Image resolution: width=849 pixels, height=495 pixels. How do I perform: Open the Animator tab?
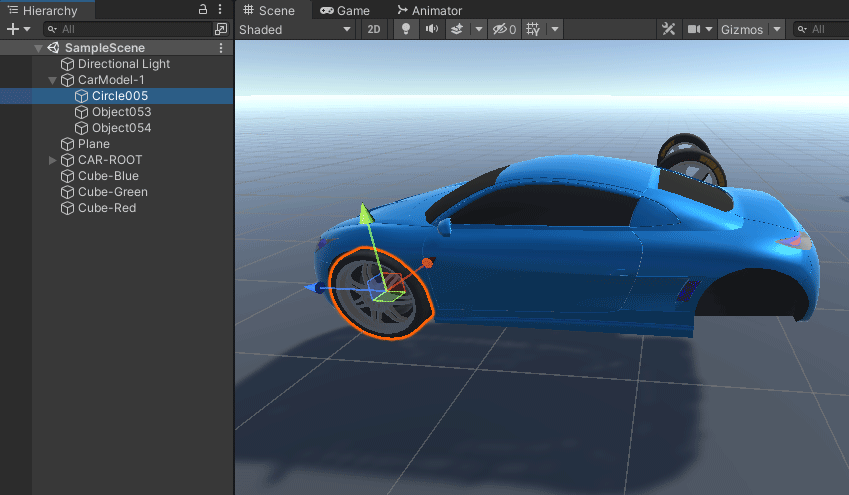tap(429, 10)
